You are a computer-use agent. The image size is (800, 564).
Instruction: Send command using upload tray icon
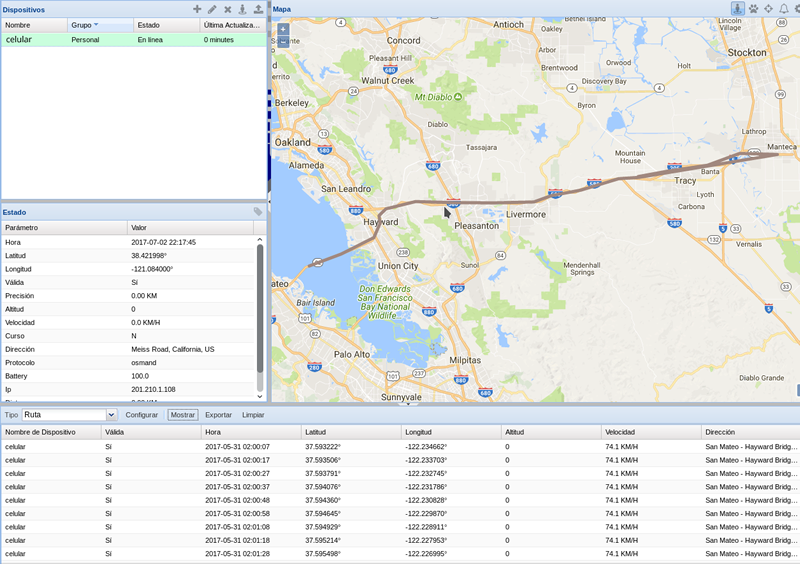click(x=258, y=9)
